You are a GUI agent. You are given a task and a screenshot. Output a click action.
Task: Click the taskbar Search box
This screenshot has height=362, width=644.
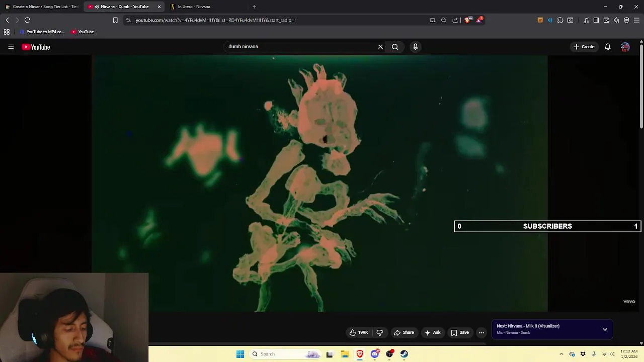(285, 354)
